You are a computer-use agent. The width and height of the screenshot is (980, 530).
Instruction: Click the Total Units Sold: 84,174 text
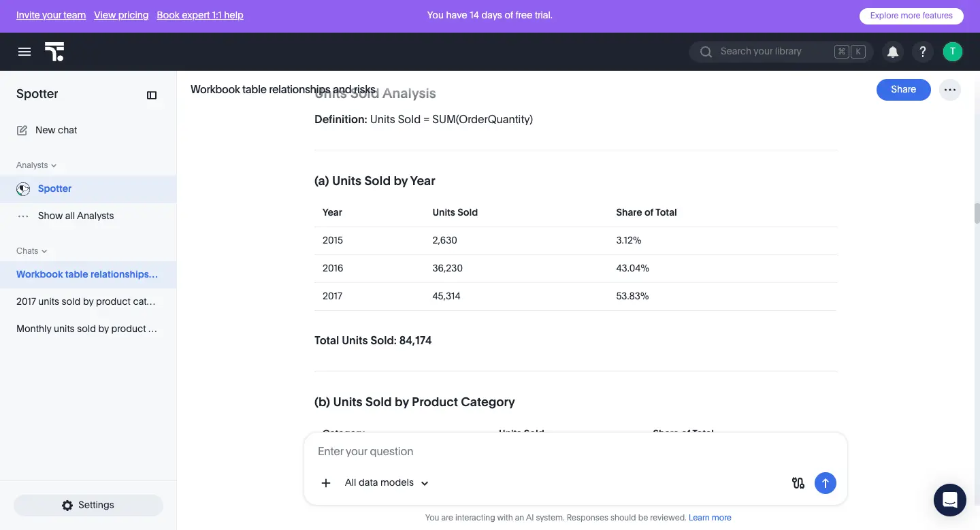pos(373,341)
